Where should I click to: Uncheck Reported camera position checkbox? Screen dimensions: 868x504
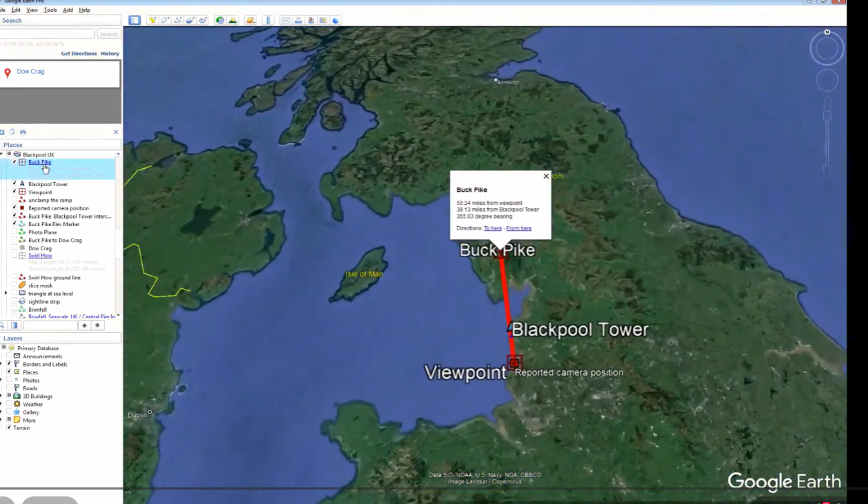14,208
